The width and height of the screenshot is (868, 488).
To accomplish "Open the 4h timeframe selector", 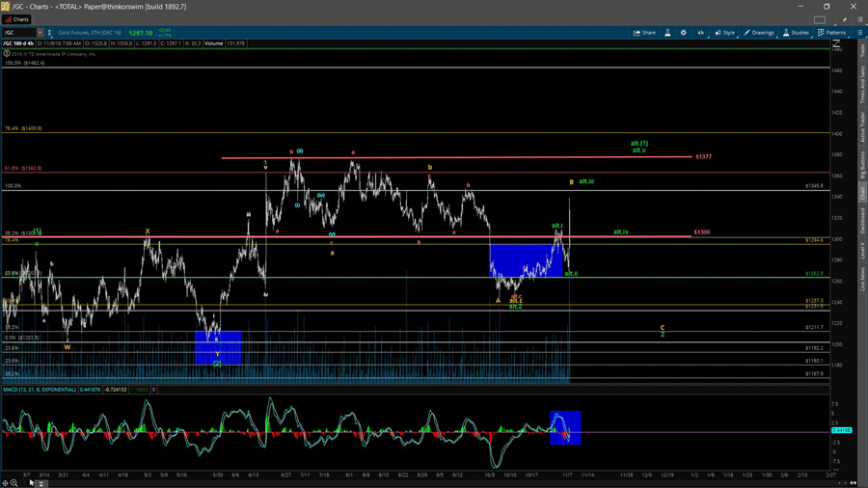I will coord(701,33).
